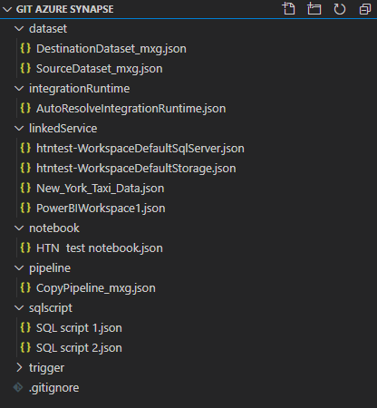Open CopyPipeline_mxg.json file
Image resolution: width=377 pixels, height=408 pixels.
(96, 288)
